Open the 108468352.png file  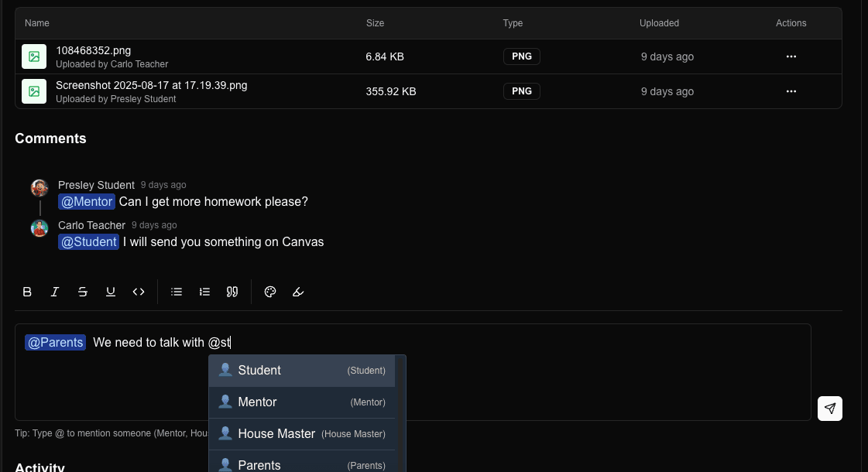(x=93, y=51)
